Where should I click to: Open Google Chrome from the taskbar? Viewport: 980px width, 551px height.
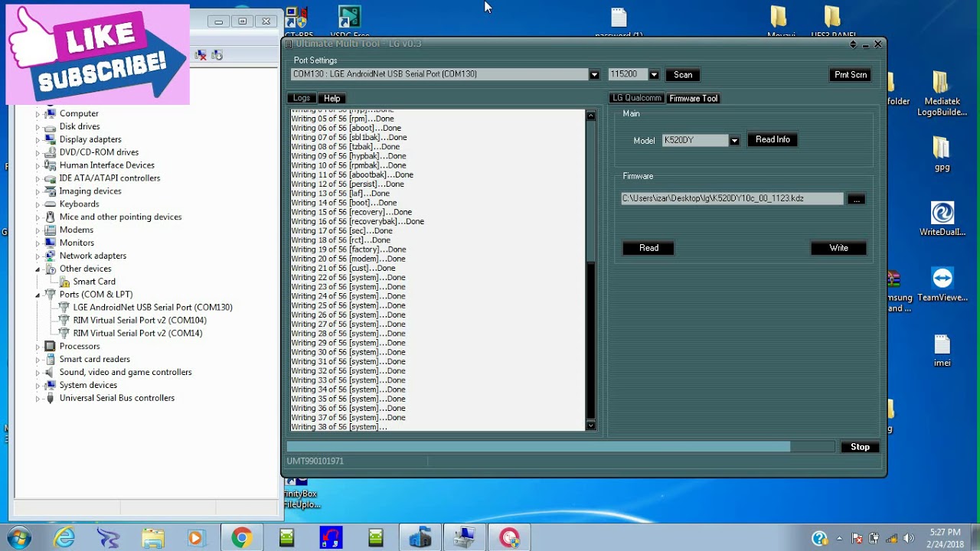tap(241, 538)
